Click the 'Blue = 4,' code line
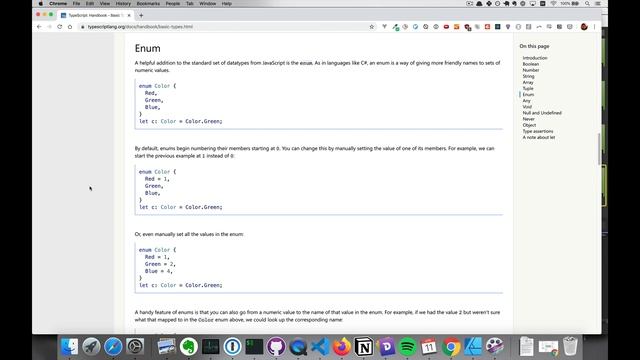Image resolution: width=640 pixels, height=360 pixels. click(x=158, y=271)
